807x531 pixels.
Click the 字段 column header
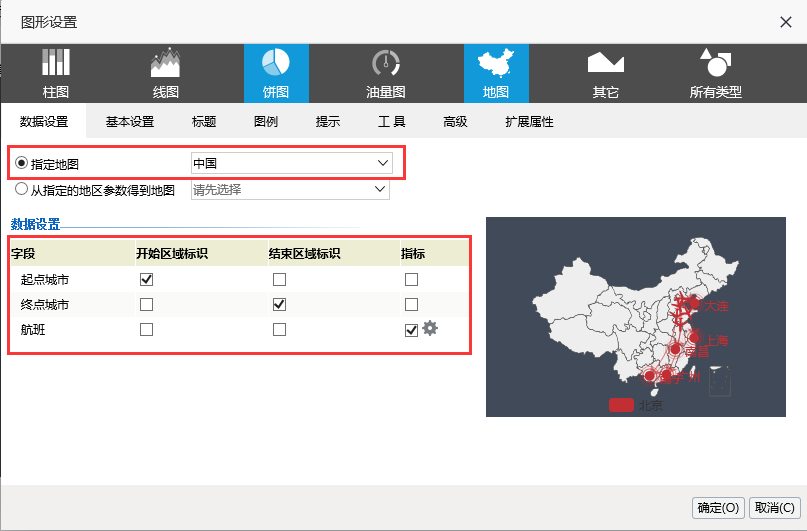(73, 254)
